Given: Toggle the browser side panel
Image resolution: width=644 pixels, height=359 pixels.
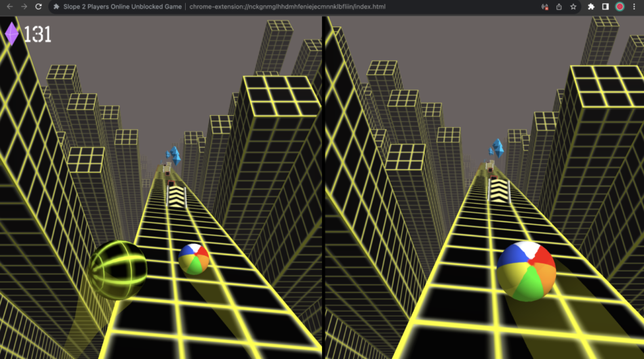Looking at the screenshot, I should tap(605, 7).
